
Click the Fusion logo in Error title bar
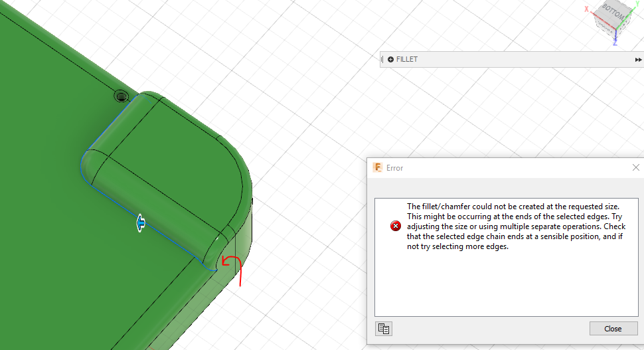click(x=377, y=167)
